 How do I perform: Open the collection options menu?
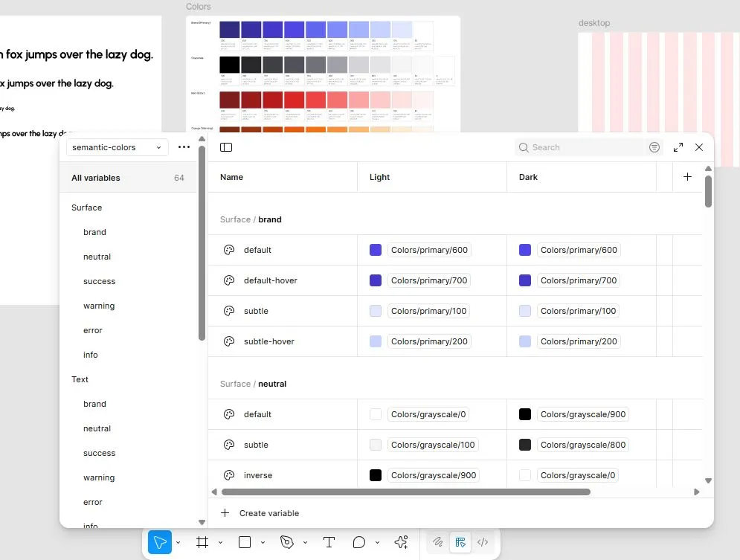tap(184, 147)
